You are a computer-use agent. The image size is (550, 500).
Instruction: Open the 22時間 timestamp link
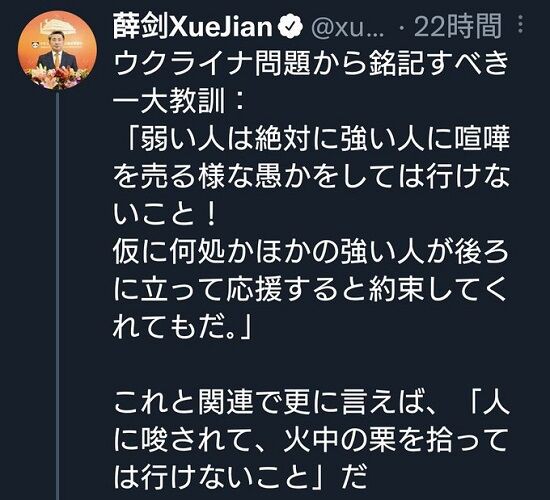point(457,27)
